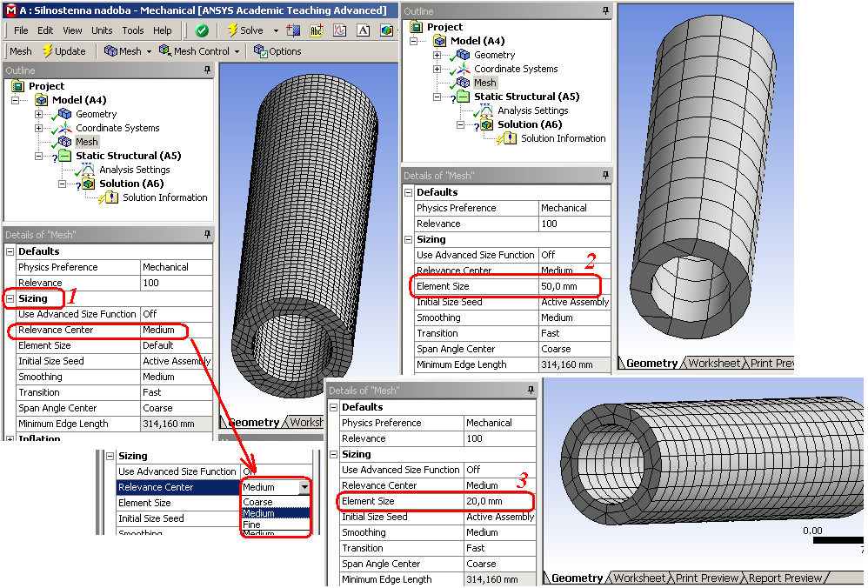
Task: Pin the left Details of Mesh panel
Action: pyautogui.click(x=208, y=234)
